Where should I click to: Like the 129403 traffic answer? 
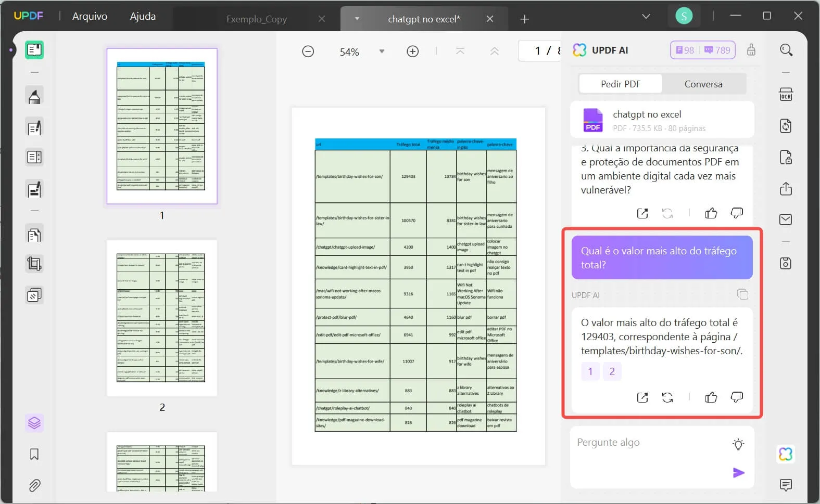pos(711,397)
